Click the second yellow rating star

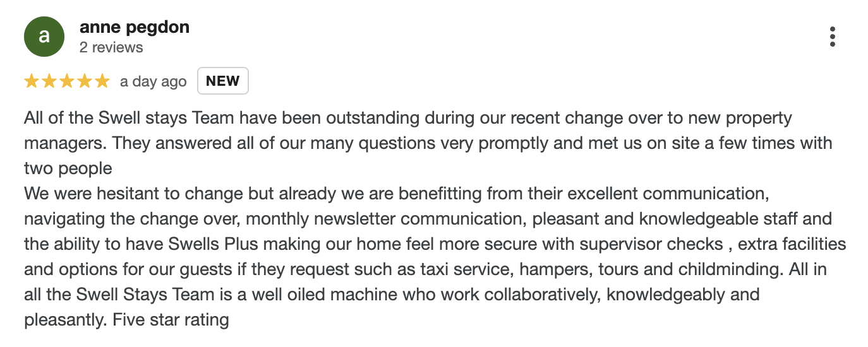49,81
